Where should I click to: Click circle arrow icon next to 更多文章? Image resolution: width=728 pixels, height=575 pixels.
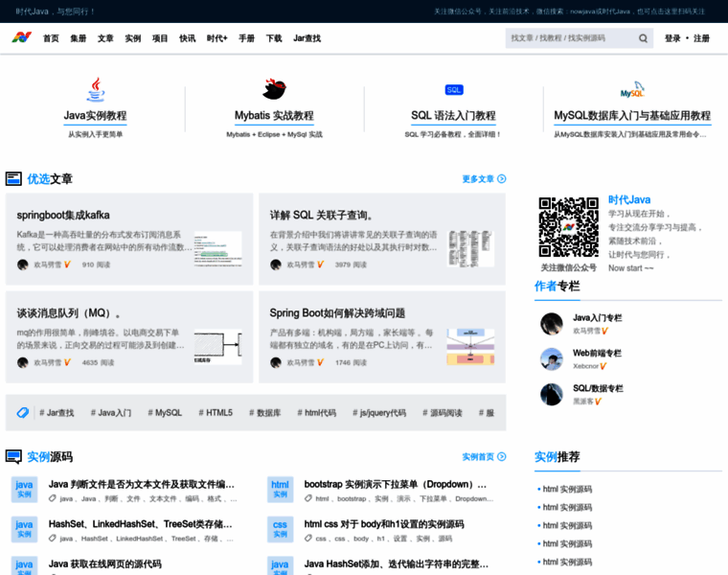coord(501,179)
